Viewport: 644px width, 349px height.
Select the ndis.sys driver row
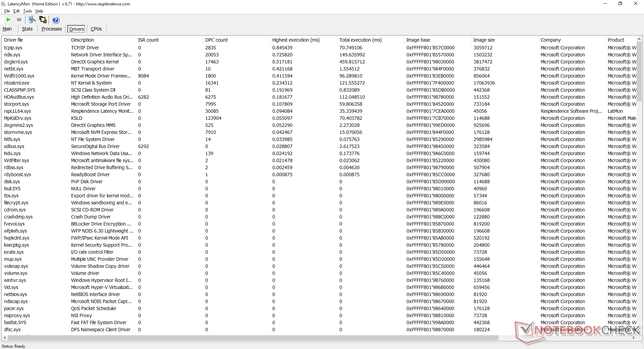319,55
